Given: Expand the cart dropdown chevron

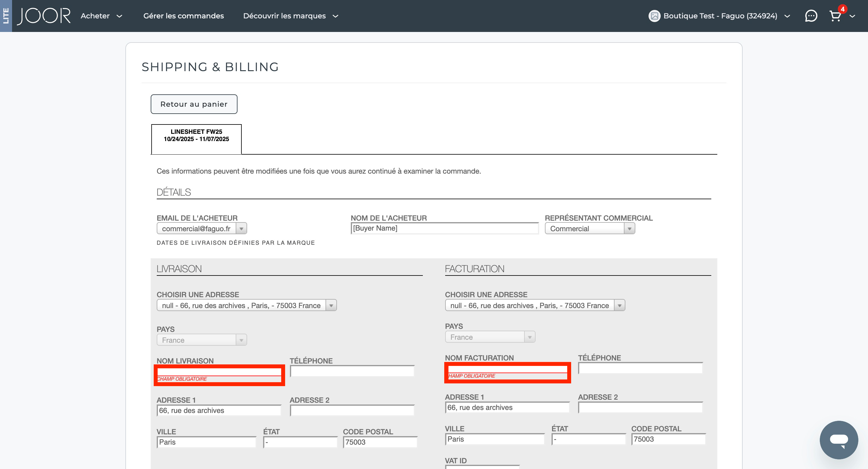Looking at the screenshot, I should point(852,16).
